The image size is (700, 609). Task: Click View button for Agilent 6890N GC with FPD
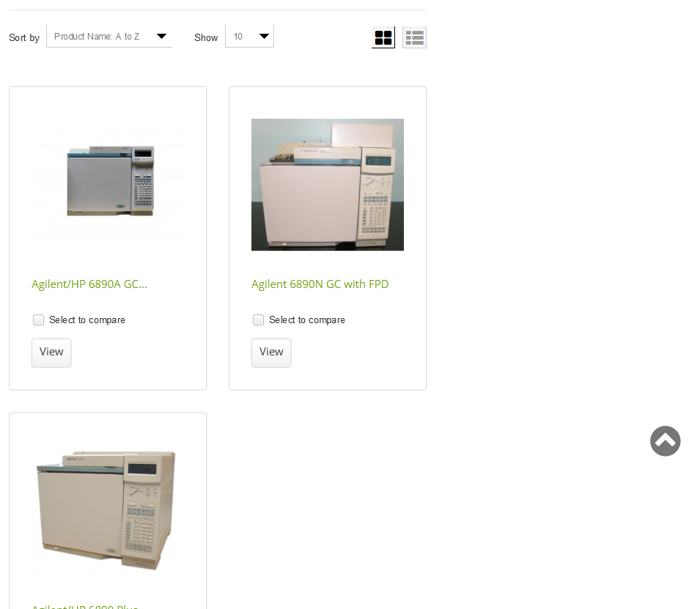tap(271, 353)
